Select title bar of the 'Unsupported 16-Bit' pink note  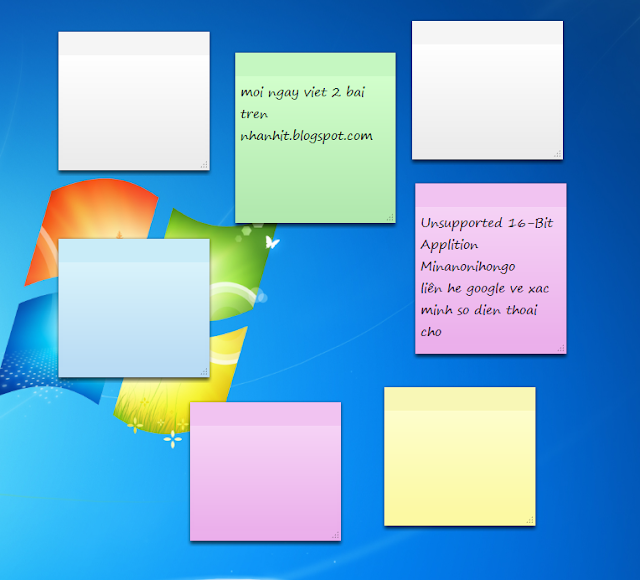(x=491, y=195)
